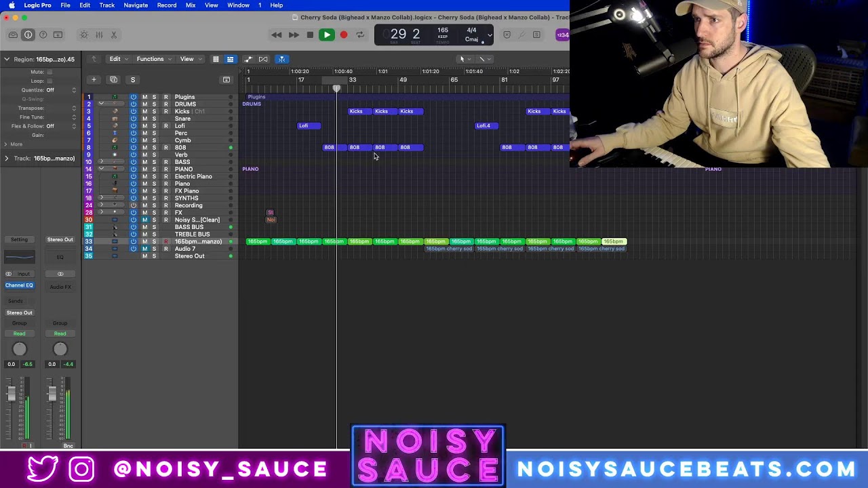Open Quick Help question mark button
The image size is (868, 488).
coord(43,35)
